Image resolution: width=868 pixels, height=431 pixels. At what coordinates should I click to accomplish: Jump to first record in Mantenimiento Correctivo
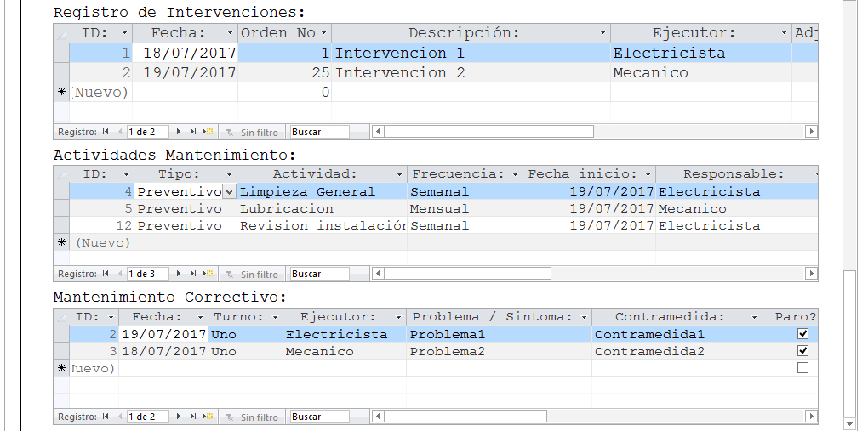[x=106, y=417]
